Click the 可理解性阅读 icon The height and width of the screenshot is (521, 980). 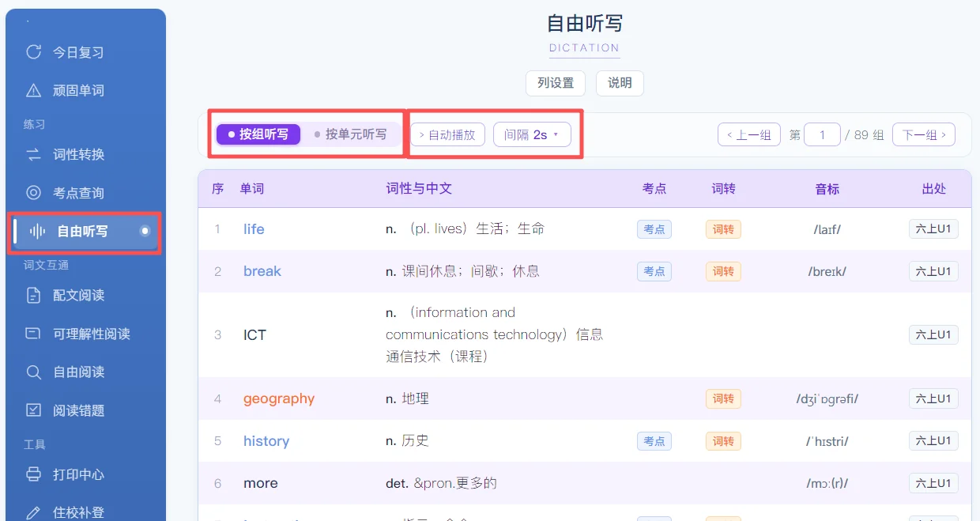click(x=33, y=334)
